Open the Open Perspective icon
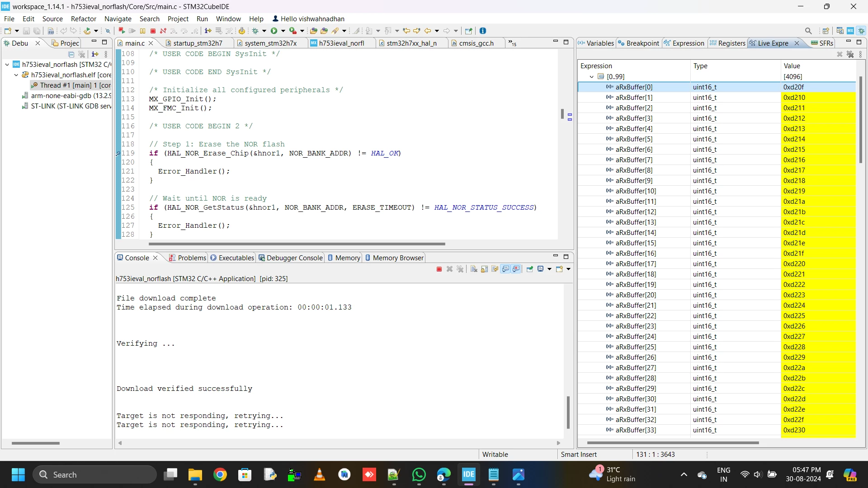 [x=826, y=31]
